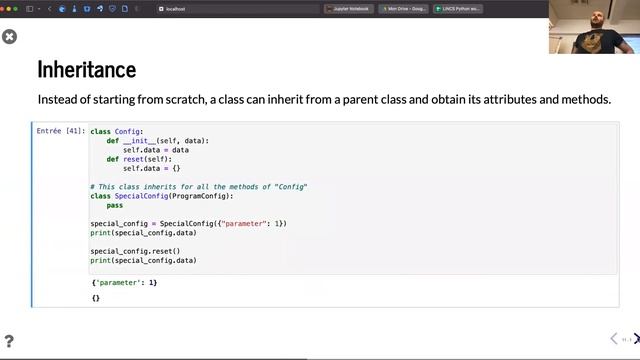Click the 'Entrée [41]:' cell prompt
Screen dimensions: 640x360
[x=61, y=131]
